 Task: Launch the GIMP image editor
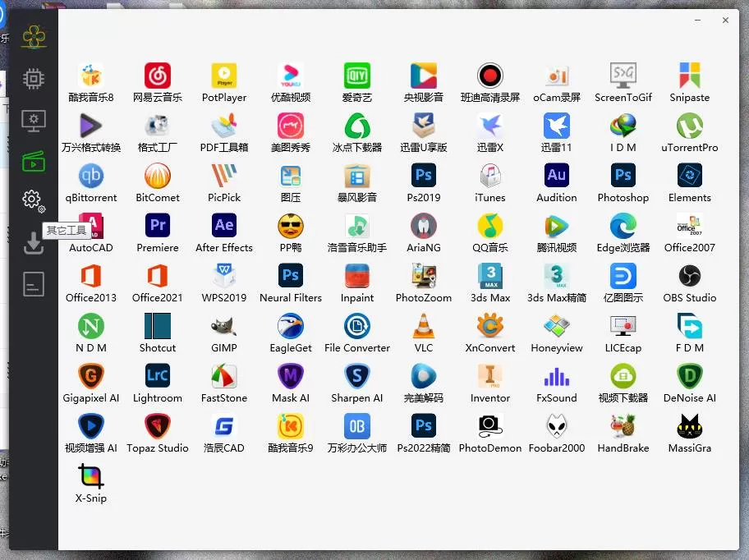click(x=224, y=326)
